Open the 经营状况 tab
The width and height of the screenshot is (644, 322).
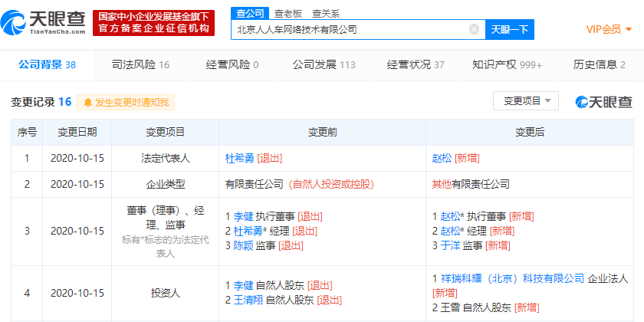pos(416,64)
